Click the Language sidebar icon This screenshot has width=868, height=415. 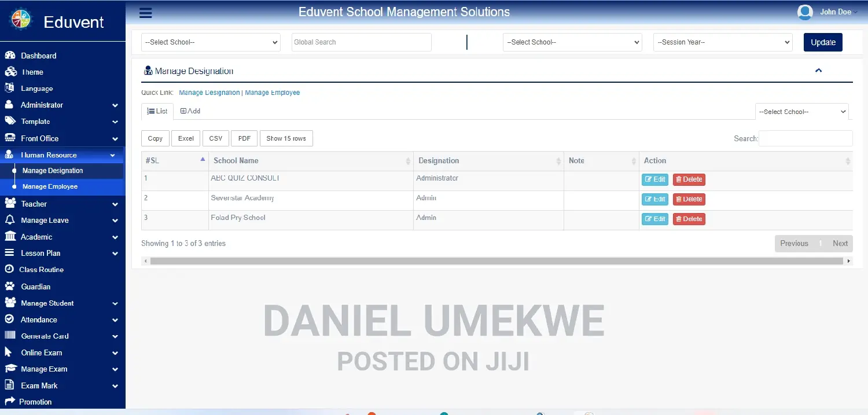(10, 89)
